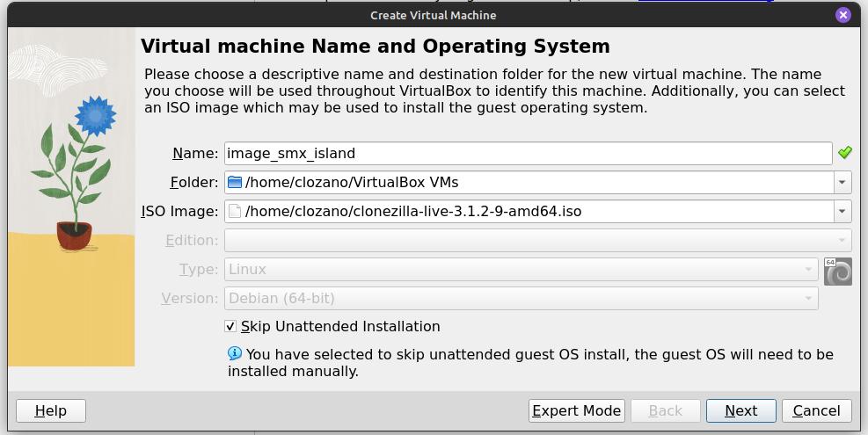Screen dimensions: 868x435
Task: Click the 'Create Virtual Machine' title bar text
Action: coord(434,16)
